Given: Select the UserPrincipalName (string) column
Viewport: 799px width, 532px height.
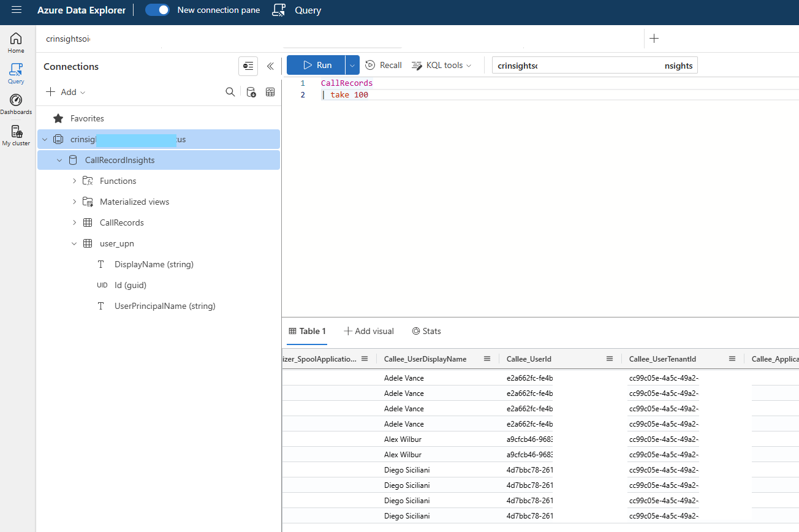Looking at the screenshot, I should click(165, 306).
